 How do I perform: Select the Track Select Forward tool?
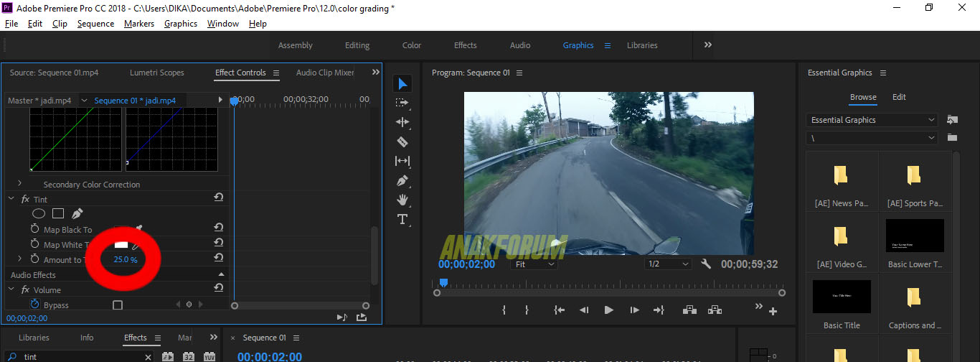click(402, 103)
